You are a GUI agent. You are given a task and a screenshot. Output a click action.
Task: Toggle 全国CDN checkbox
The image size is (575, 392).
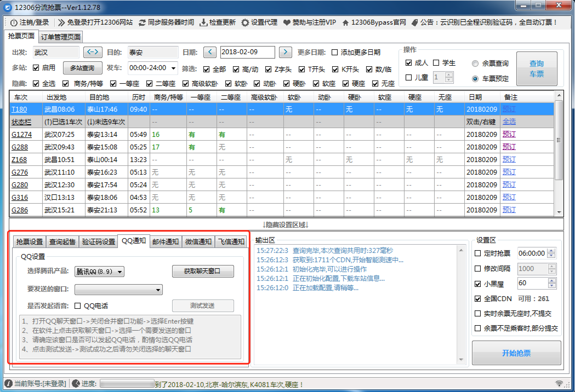click(478, 299)
